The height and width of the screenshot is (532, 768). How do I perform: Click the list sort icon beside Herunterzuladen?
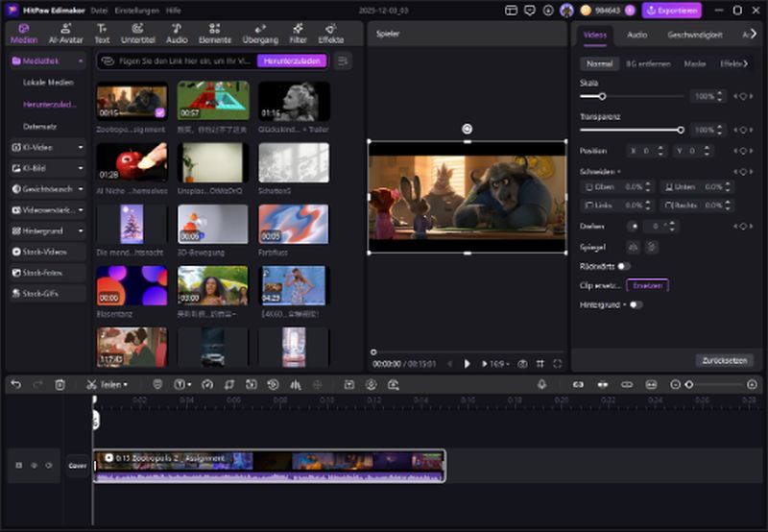coord(343,60)
